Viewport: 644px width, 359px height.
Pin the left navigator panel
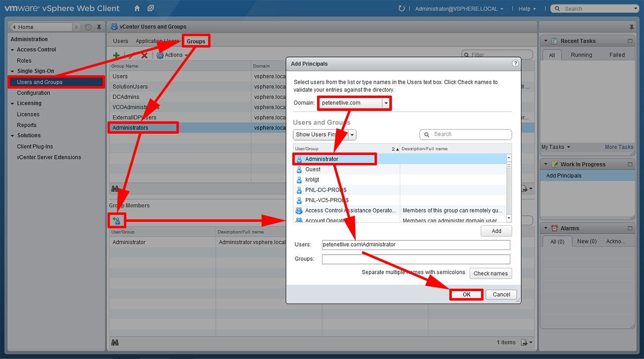click(x=99, y=27)
